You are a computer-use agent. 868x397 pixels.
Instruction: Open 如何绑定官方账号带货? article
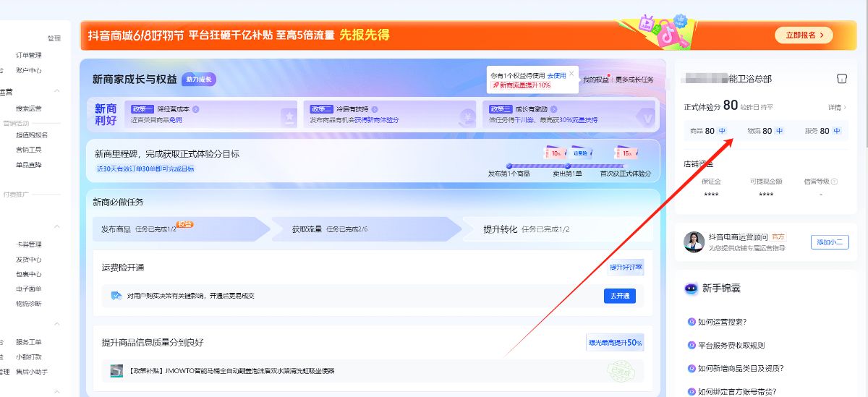[736, 392]
